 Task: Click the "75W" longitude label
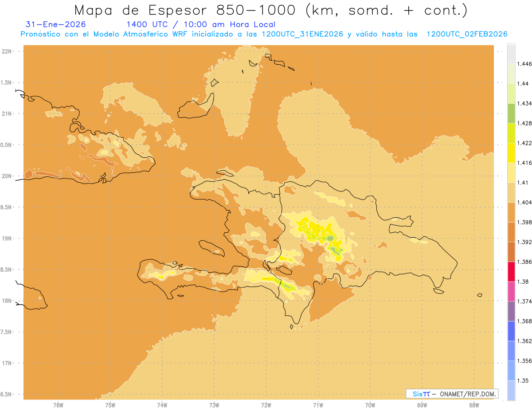click(x=110, y=405)
